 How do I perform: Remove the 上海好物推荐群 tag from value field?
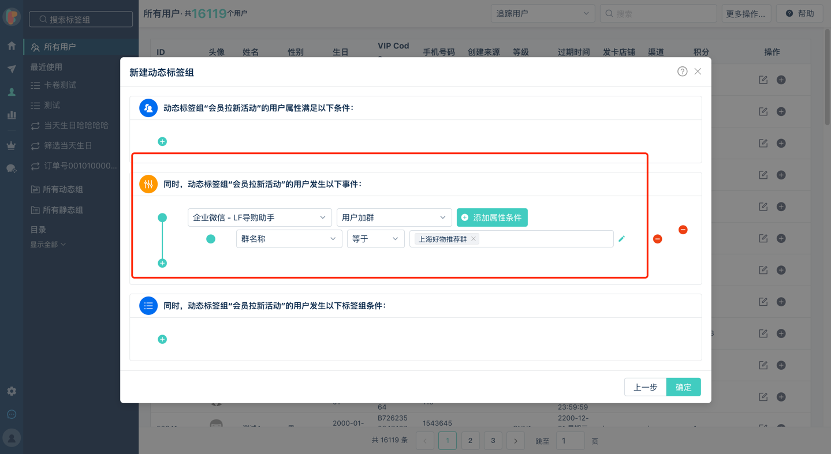[473, 239]
